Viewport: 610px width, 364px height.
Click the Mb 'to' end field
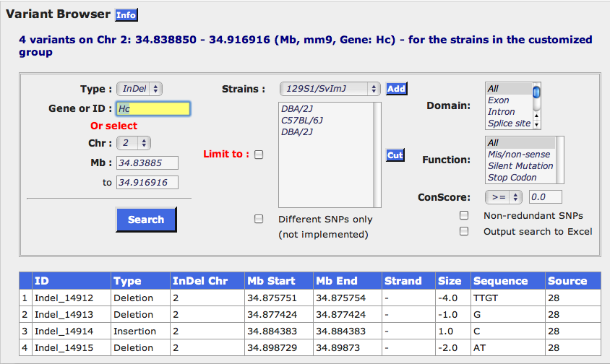(x=147, y=183)
